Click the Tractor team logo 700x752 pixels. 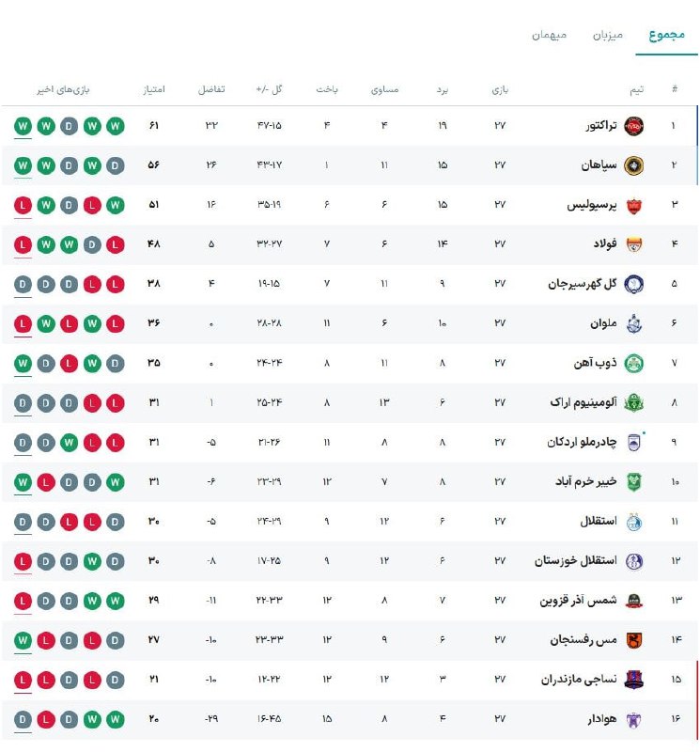634,126
